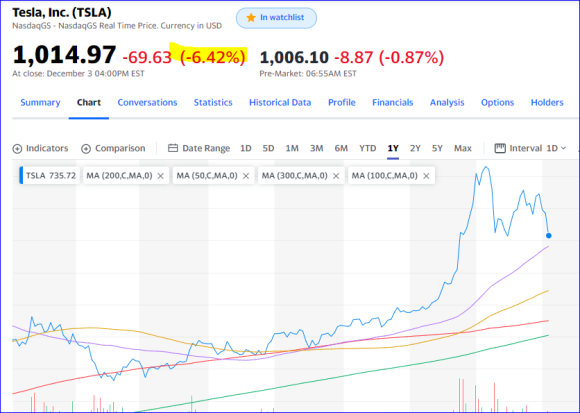Remove the MA (100,C,MA,0) indicator

pos(426,176)
